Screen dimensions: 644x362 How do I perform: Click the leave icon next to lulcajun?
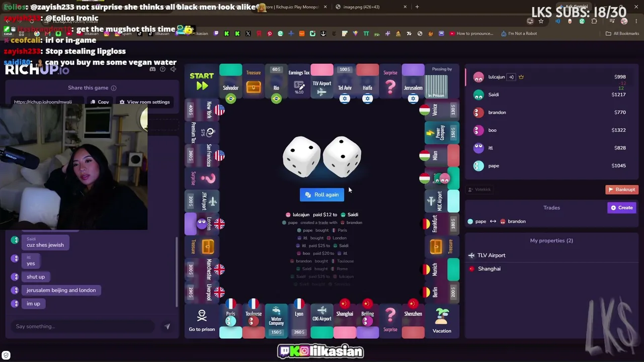(511, 77)
